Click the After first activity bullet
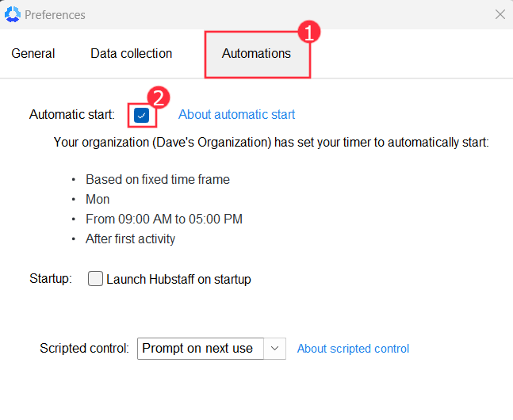 point(131,239)
